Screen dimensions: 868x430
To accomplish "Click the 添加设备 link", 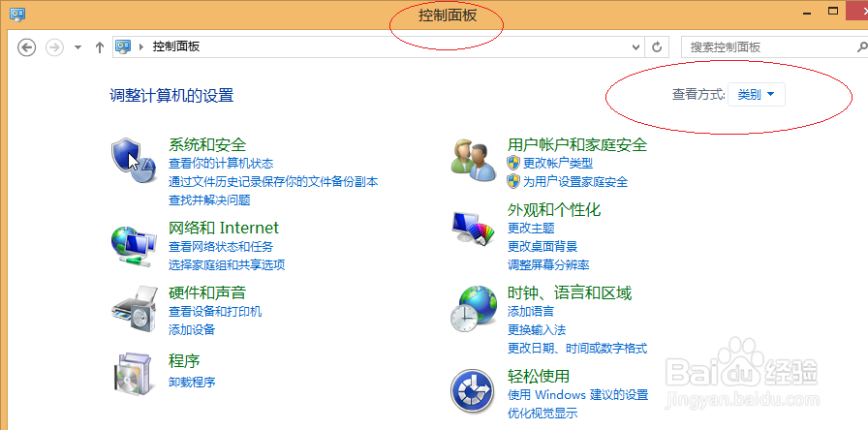I will pyautogui.click(x=192, y=330).
